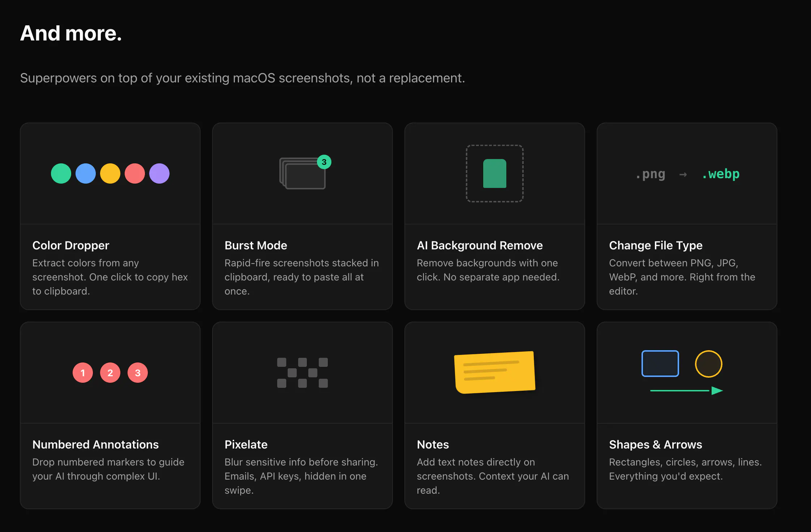Click 'Rectangles, circles, arrows, lines' description

pos(686,469)
